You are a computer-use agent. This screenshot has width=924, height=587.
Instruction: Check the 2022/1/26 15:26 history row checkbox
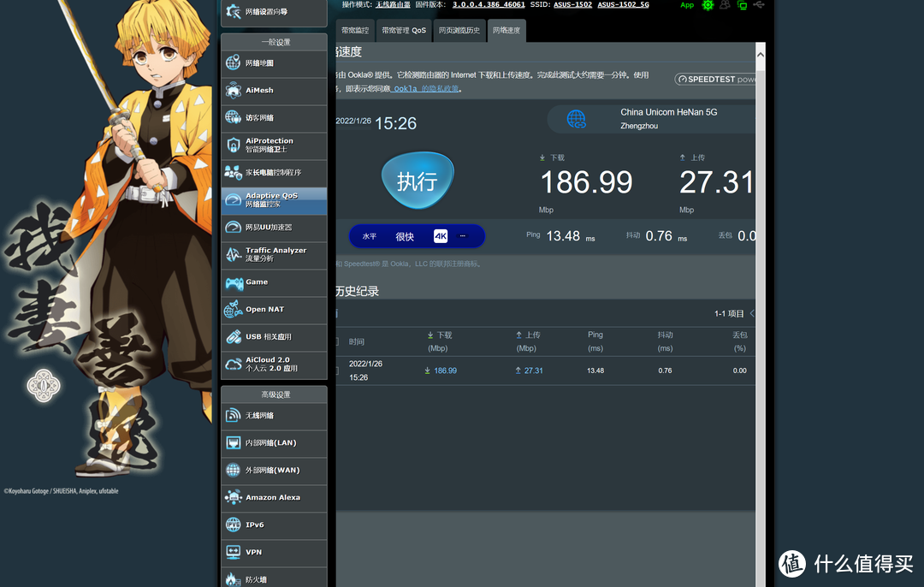point(336,371)
